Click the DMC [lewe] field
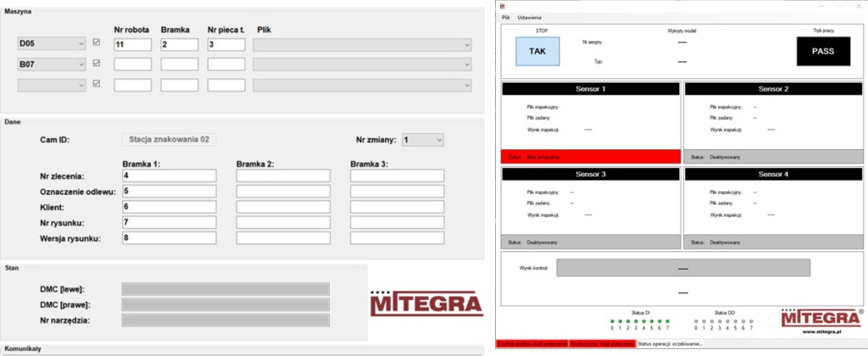Screen dimensions: 868x356 225,289
